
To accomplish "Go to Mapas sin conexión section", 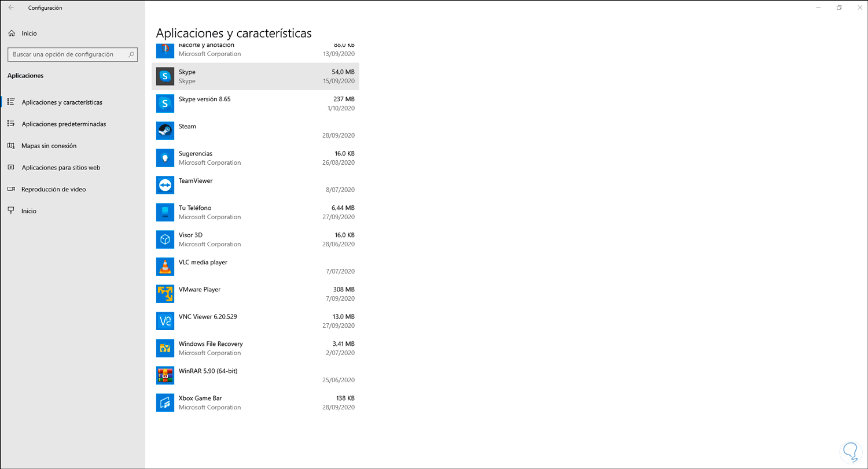I will pos(49,146).
